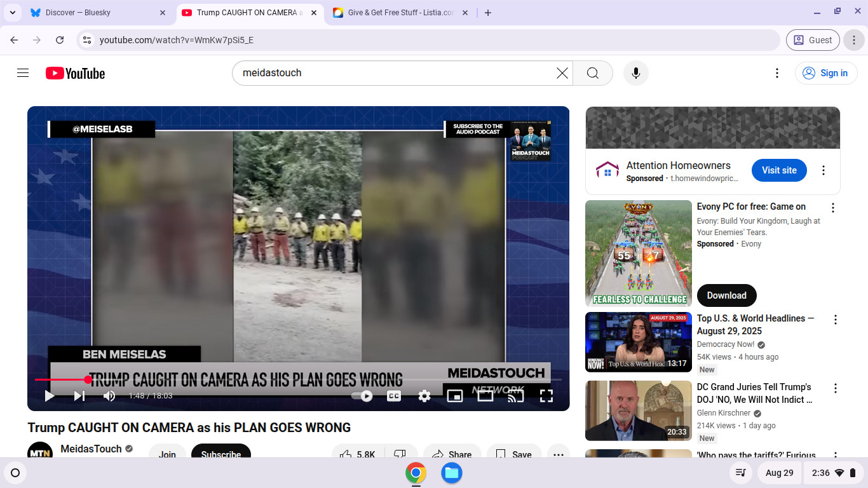The width and height of the screenshot is (868, 488).
Task: Open the Files app from the shelf
Action: [x=452, y=473]
